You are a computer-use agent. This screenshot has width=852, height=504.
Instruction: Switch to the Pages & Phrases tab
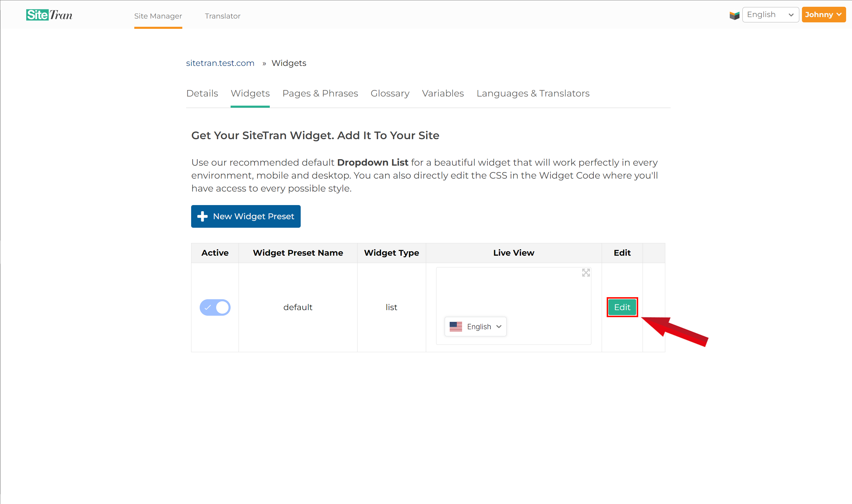pos(320,94)
